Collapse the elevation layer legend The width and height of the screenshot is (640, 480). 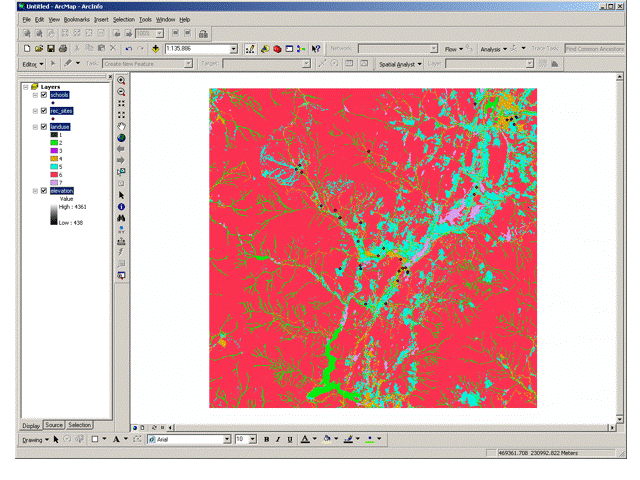coord(35,191)
